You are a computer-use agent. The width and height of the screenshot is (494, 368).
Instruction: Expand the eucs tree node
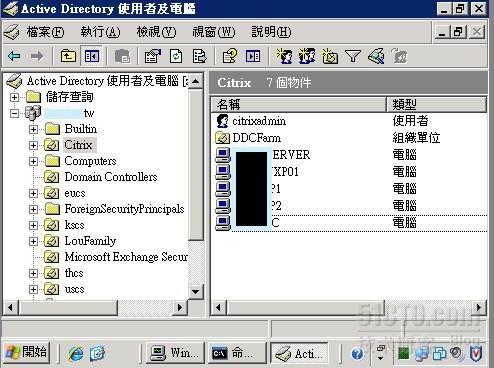[x=33, y=193]
